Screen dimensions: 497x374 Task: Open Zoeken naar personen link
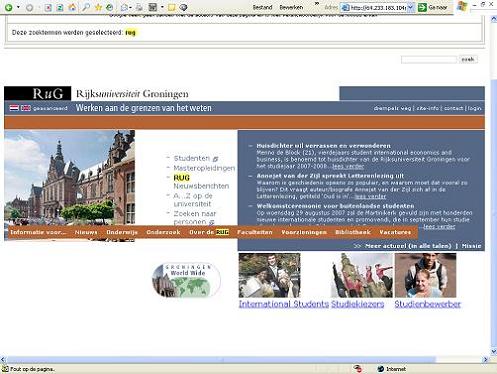(195, 217)
